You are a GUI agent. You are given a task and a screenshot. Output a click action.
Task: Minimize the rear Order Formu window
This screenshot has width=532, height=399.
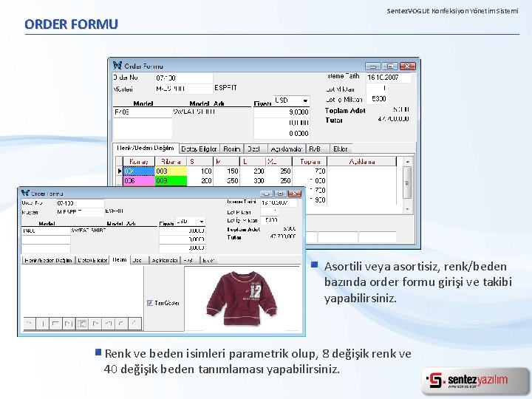point(373,66)
